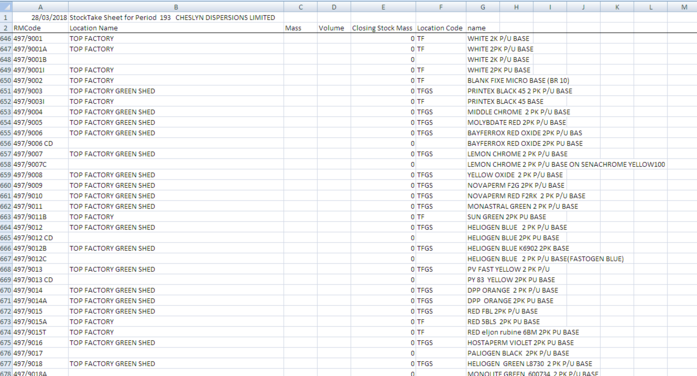Select the 28/03/2018 date cell

point(40,18)
